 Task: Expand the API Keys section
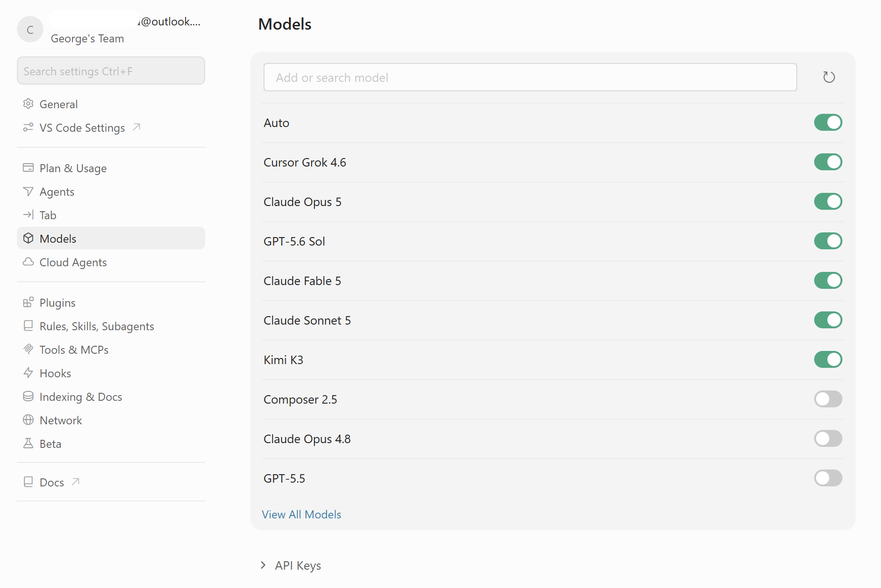pyautogui.click(x=291, y=565)
